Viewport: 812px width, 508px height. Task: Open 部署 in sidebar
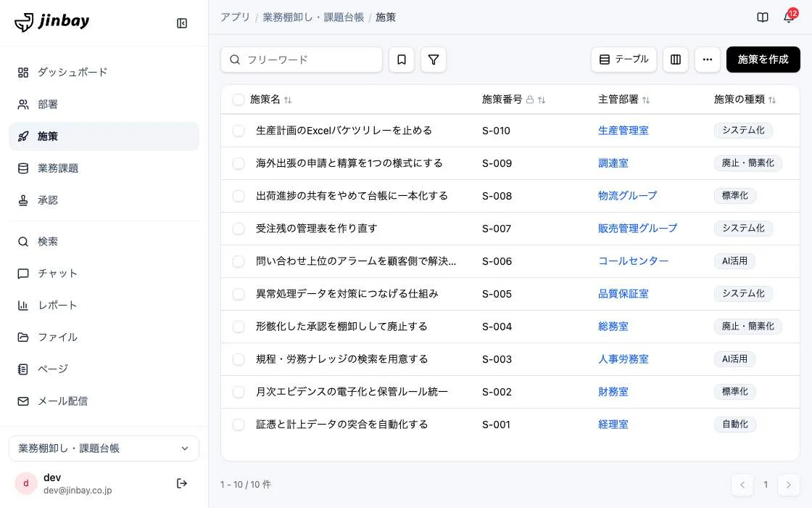click(104, 105)
